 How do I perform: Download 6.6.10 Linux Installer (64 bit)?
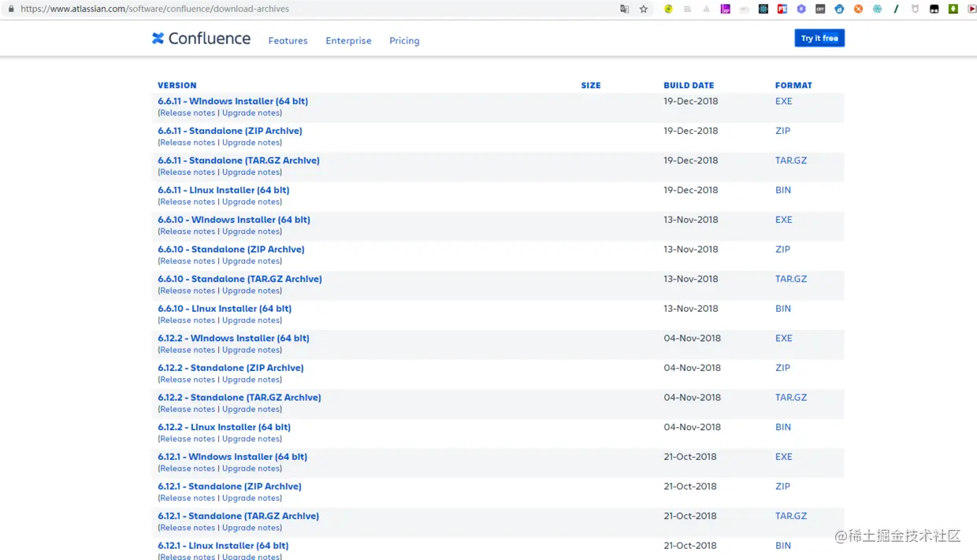pyautogui.click(x=225, y=309)
